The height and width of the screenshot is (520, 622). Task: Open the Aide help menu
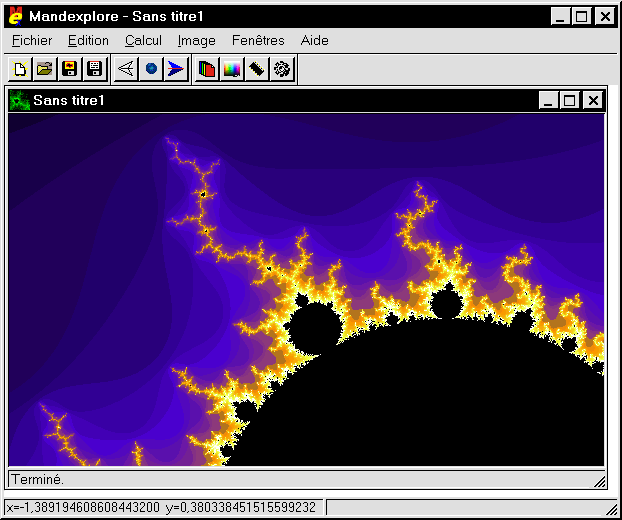click(x=314, y=41)
